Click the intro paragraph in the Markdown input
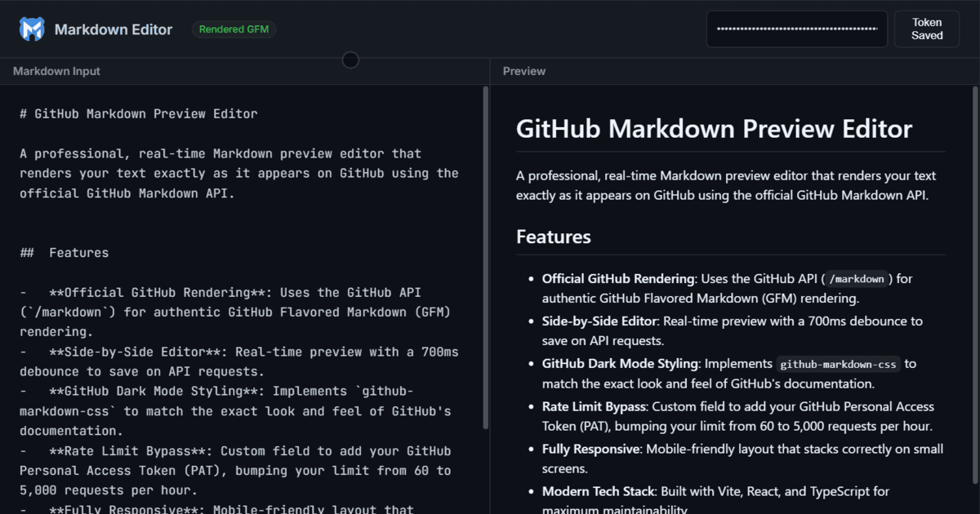 point(239,173)
